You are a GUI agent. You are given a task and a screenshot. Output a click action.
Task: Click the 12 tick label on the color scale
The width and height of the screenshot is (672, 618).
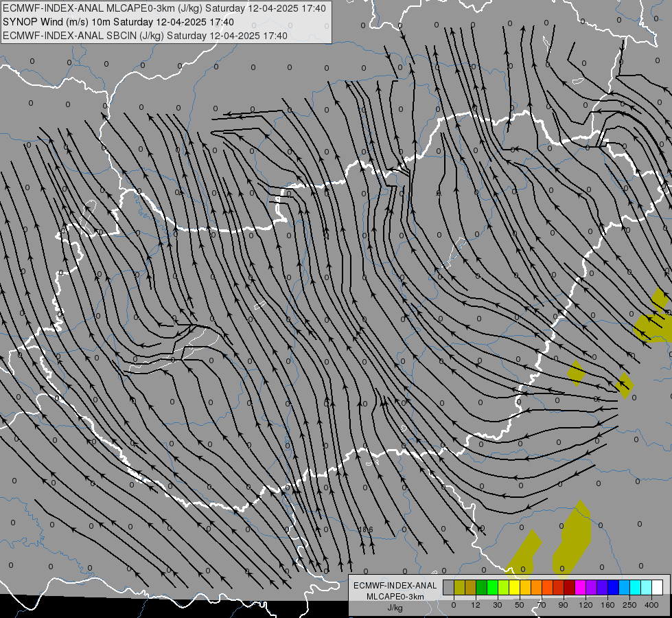[x=476, y=605]
